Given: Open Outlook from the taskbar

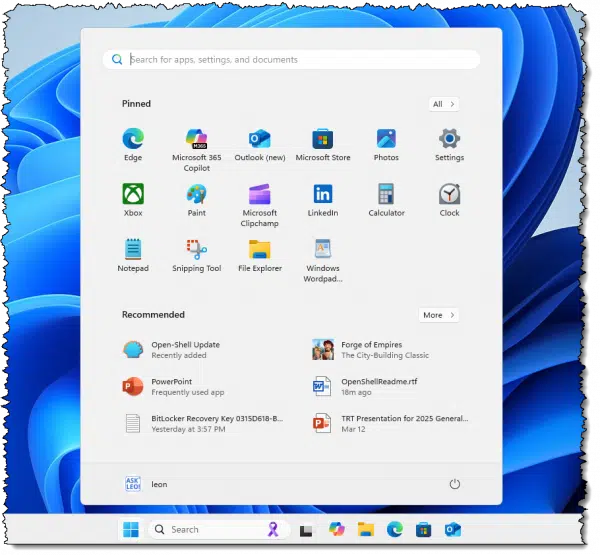Looking at the screenshot, I should [453, 530].
